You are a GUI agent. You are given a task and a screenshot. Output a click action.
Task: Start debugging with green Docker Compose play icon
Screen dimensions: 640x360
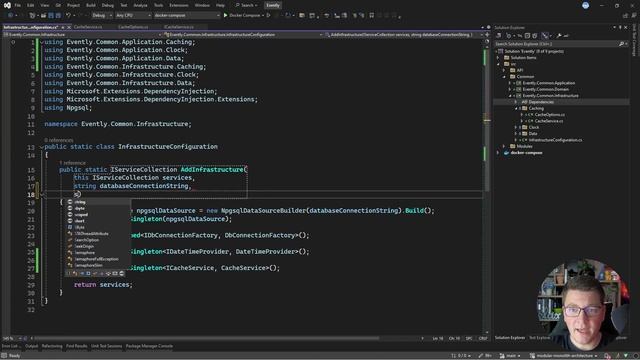(x=225, y=15)
